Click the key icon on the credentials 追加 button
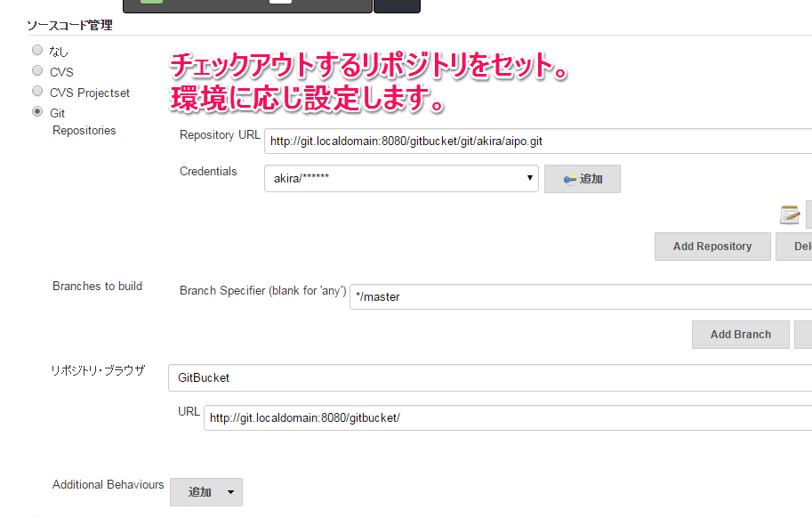 (x=569, y=179)
